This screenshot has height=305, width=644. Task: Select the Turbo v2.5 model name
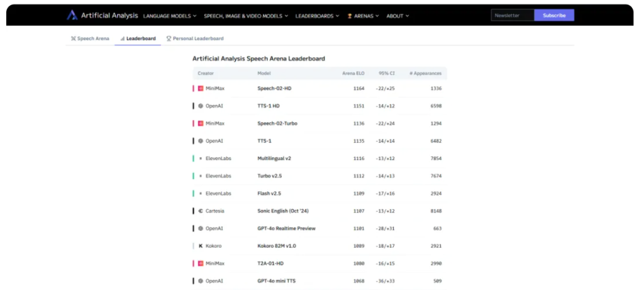pyautogui.click(x=269, y=175)
